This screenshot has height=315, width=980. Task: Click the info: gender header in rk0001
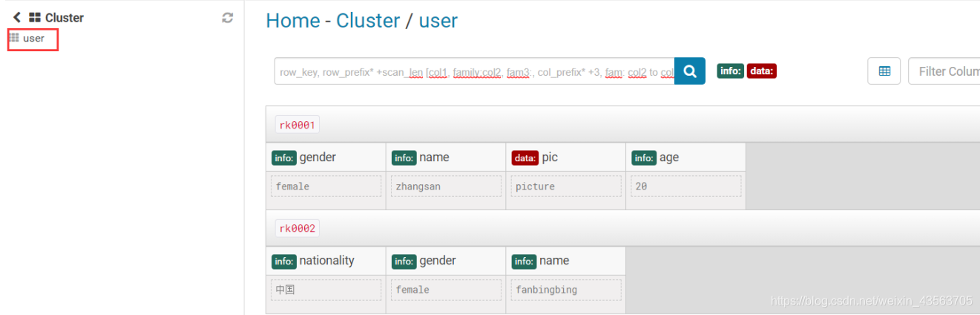click(326, 157)
